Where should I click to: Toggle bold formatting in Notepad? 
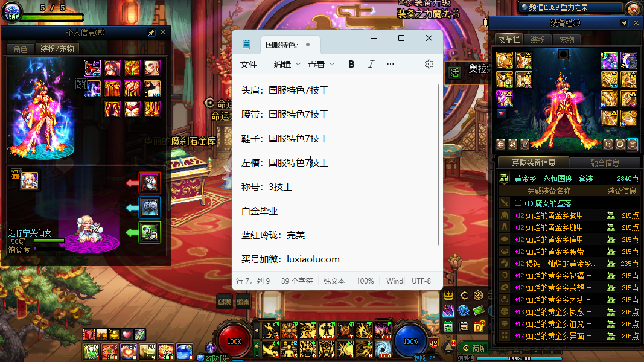coord(352,64)
